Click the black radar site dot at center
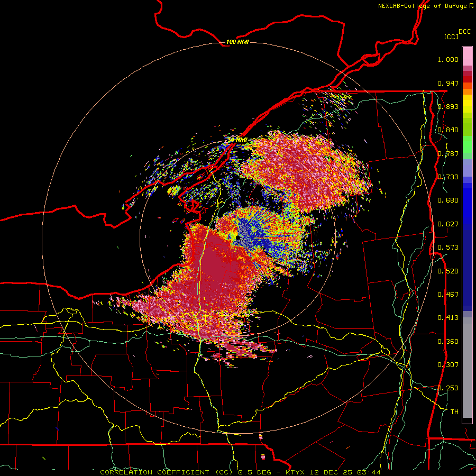 tap(237, 238)
